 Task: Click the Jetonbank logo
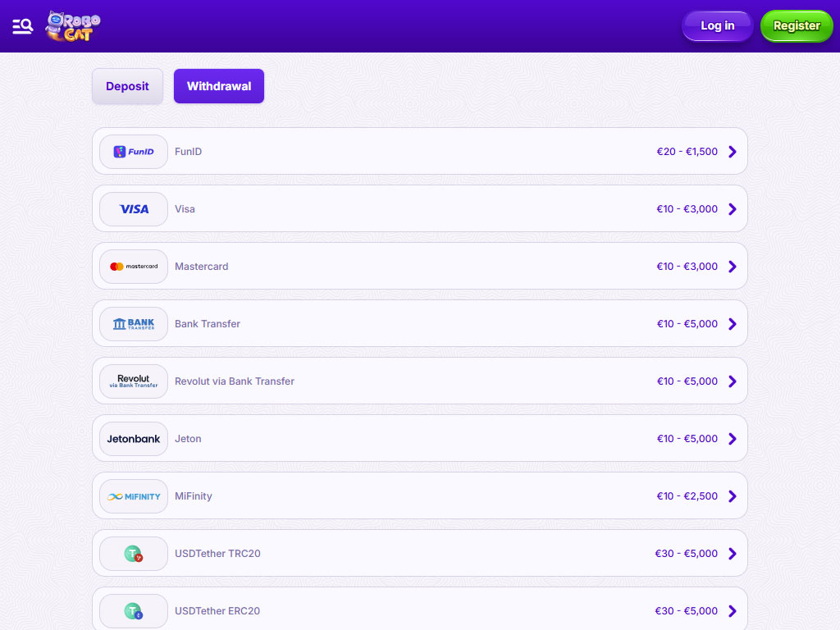(134, 439)
